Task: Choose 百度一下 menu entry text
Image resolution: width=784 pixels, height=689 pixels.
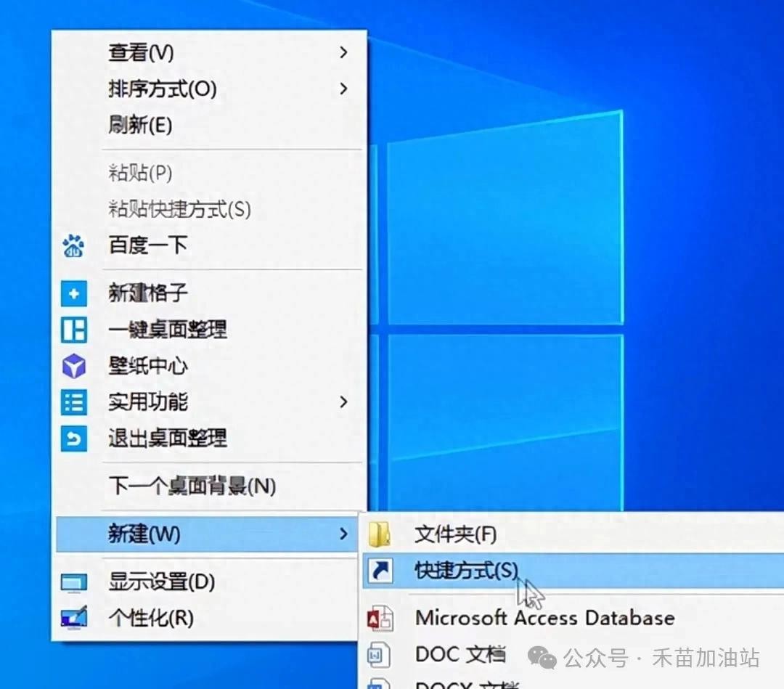Action: tap(147, 245)
